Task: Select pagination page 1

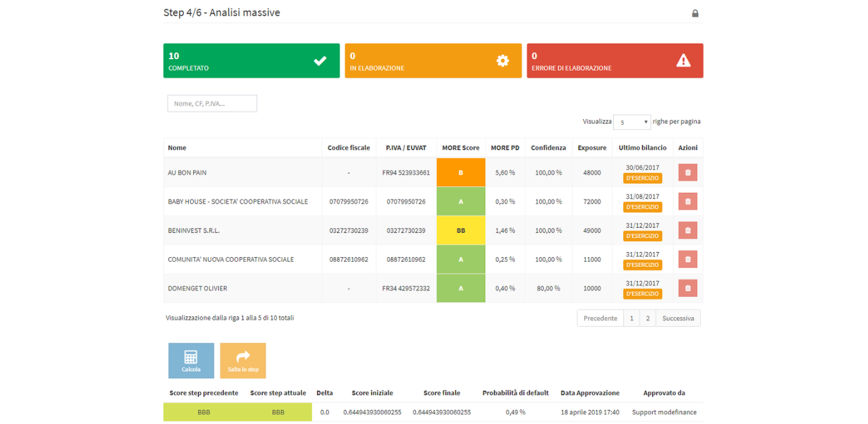Action: pos(631,318)
